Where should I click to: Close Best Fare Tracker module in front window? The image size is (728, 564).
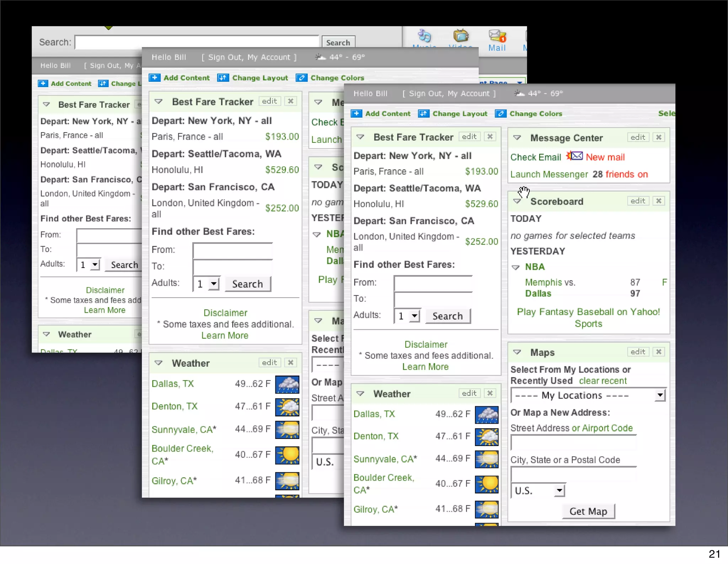tap(490, 136)
